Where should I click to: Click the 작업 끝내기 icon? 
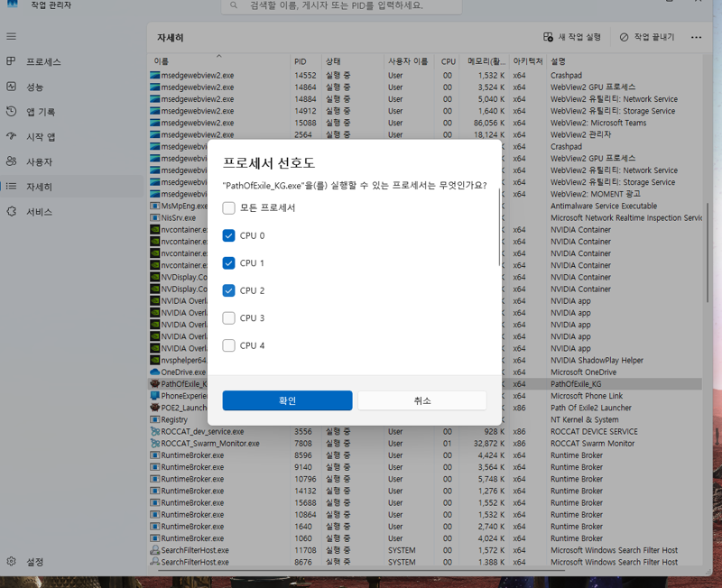pyautogui.click(x=624, y=37)
